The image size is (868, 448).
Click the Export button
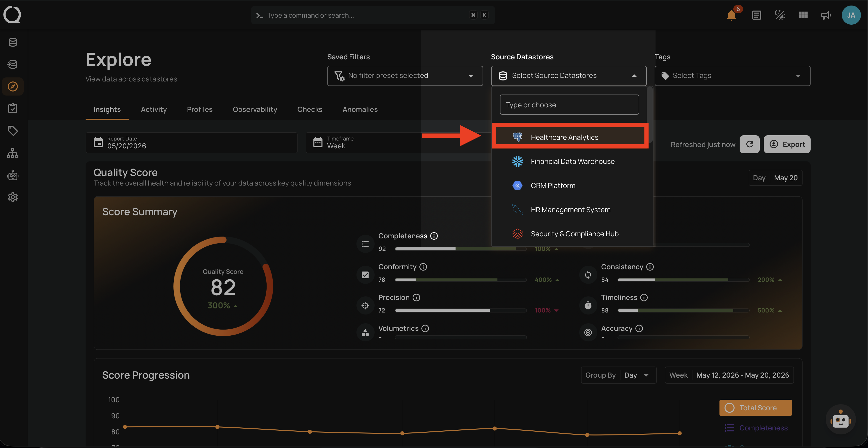click(787, 144)
